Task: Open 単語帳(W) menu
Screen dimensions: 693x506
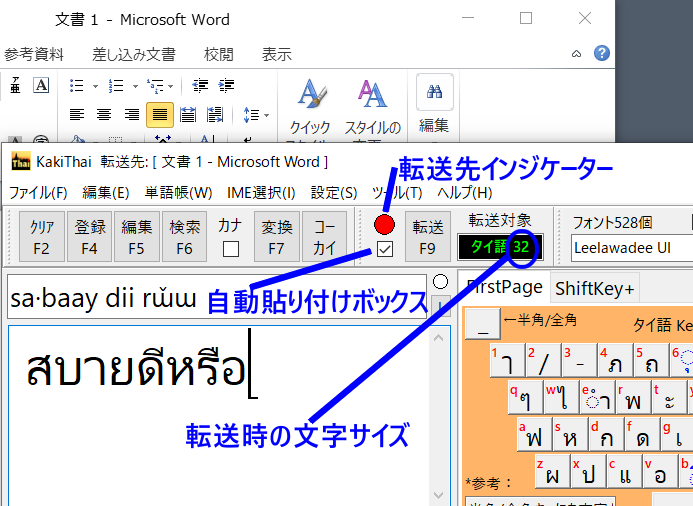Action: pyautogui.click(x=179, y=193)
